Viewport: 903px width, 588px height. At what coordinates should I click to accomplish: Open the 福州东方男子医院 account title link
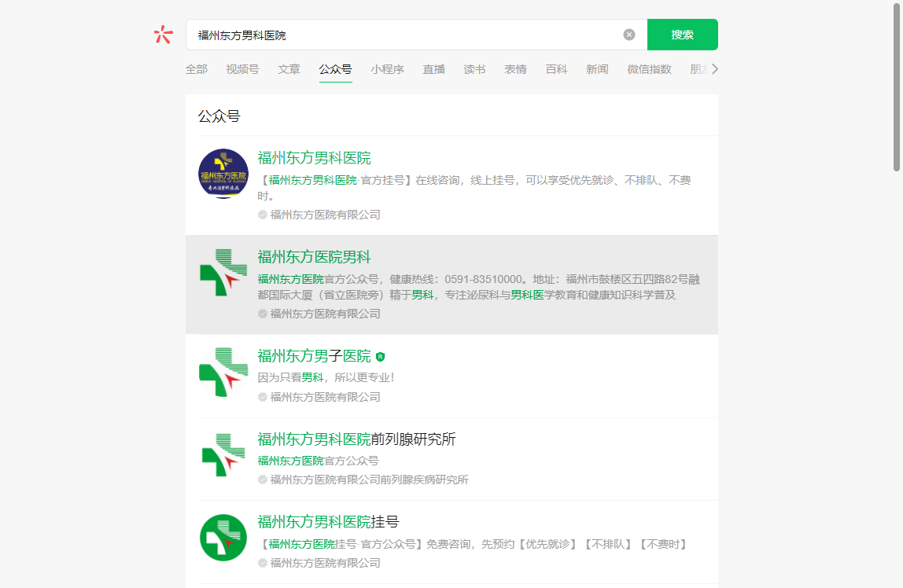point(314,356)
